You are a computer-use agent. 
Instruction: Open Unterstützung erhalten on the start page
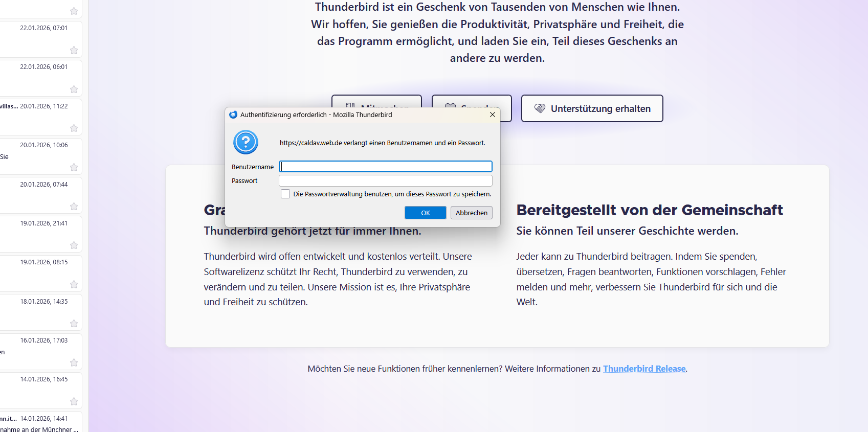[x=592, y=108]
